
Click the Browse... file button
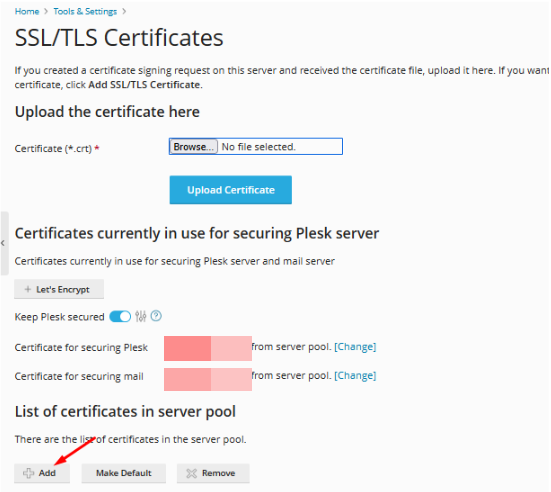click(x=193, y=147)
